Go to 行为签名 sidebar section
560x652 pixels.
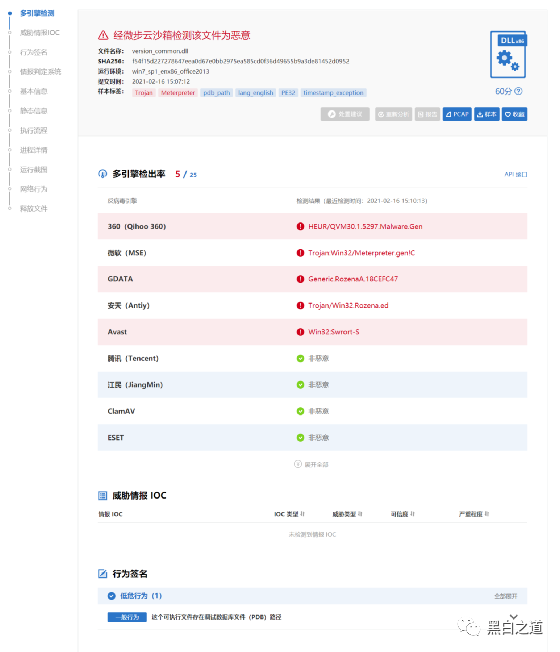34,52
